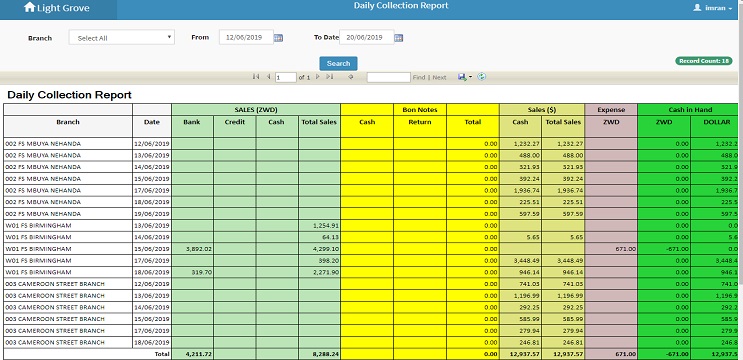Click the Total row label
This screenshot has height=360, width=743.
click(x=162, y=354)
